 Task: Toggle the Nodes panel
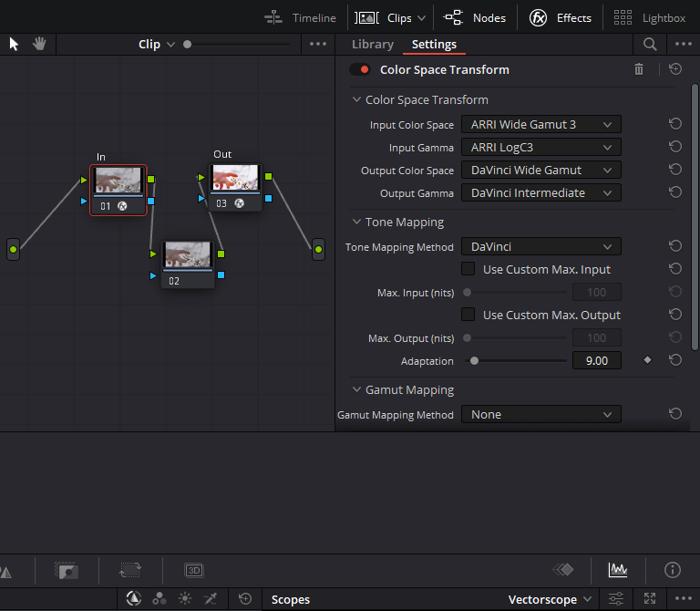pyautogui.click(x=475, y=18)
